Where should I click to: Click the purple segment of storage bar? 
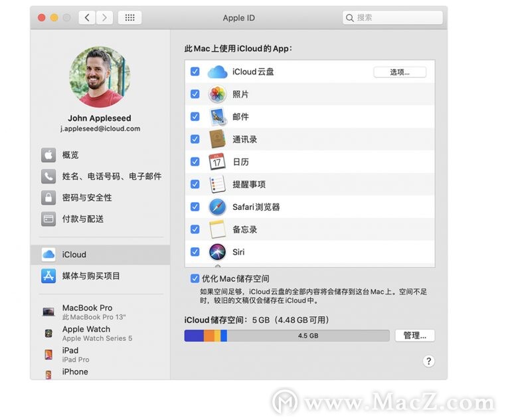tap(194, 336)
